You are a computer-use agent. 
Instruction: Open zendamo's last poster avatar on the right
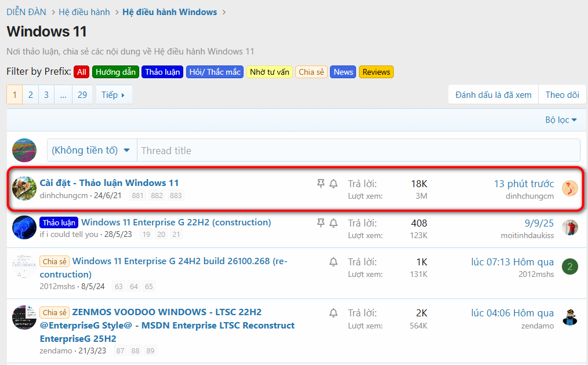coord(569,317)
